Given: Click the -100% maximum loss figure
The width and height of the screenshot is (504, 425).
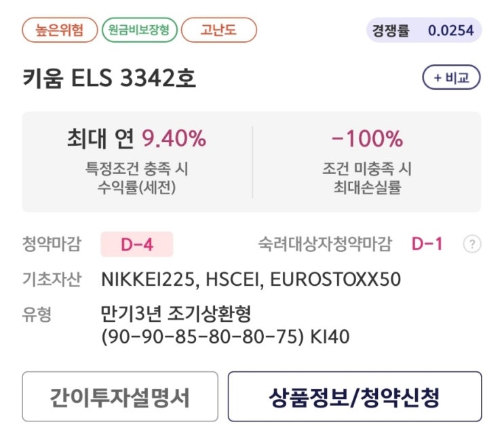Looking at the screenshot, I should (x=367, y=139).
